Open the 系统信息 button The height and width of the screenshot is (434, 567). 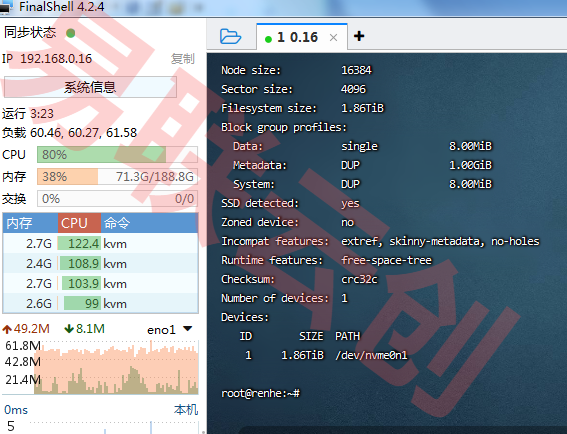pos(90,87)
